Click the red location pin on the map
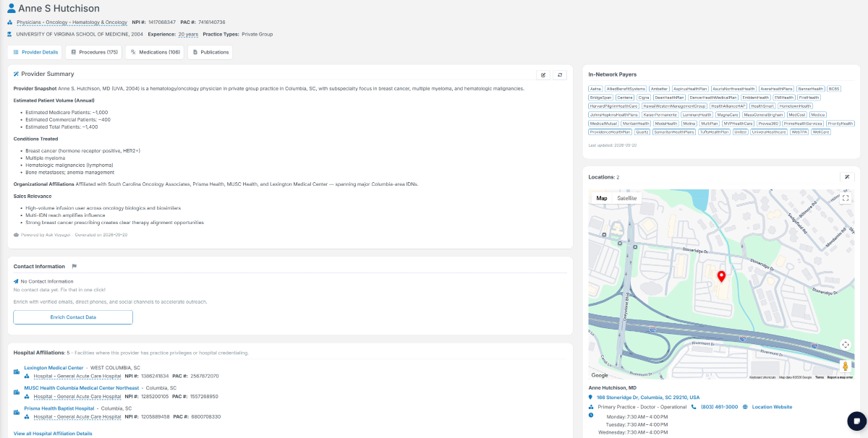Viewport: 868px width, 438px height. pos(721,277)
